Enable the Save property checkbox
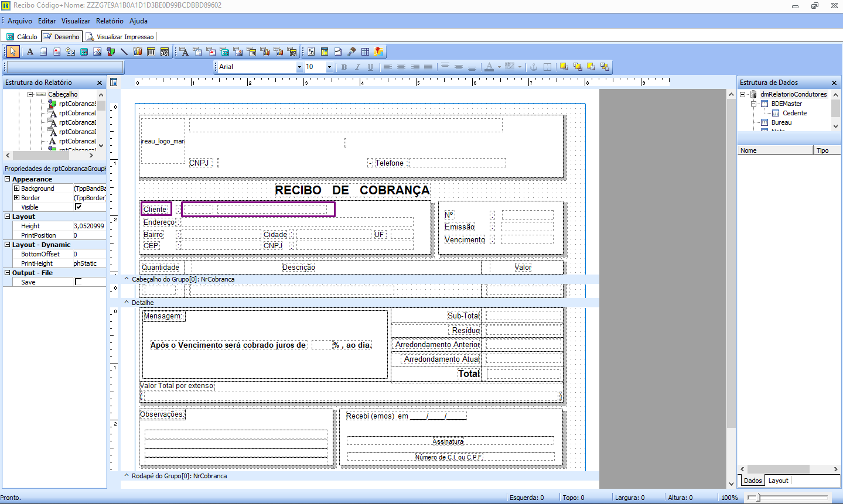The width and height of the screenshot is (843, 504). click(x=78, y=282)
